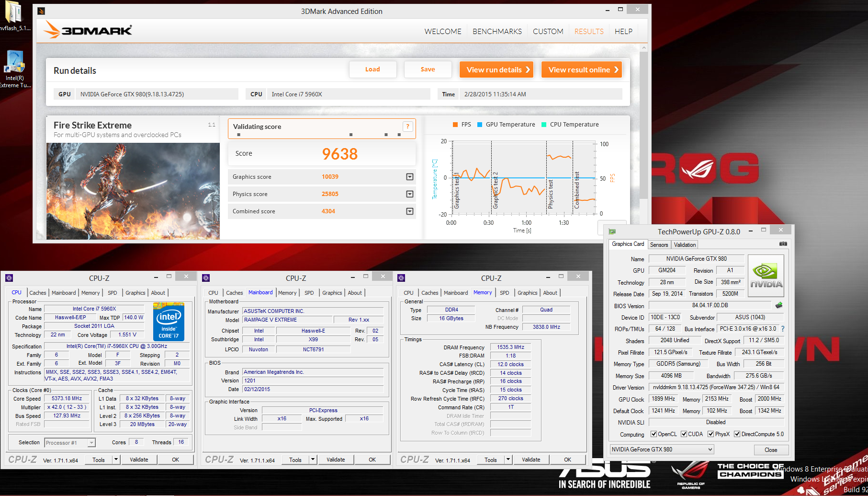868x496 pixels.
Task: Click Tools button in Mainboard CPU-Z window
Action: coord(295,460)
